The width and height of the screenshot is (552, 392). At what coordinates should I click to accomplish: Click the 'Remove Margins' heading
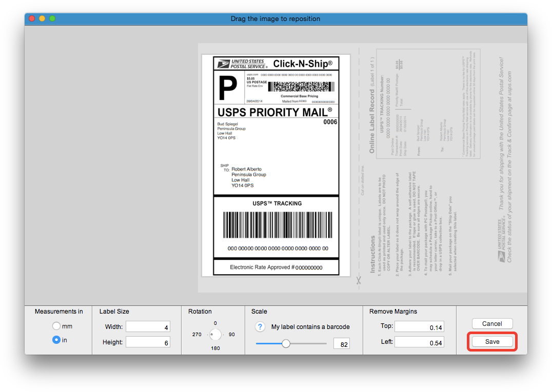click(x=393, y=312)
